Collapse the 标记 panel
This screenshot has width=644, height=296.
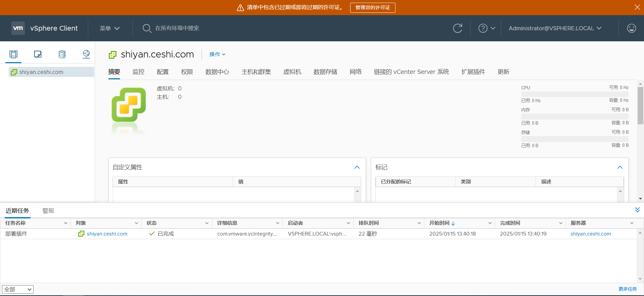[620, 167]
